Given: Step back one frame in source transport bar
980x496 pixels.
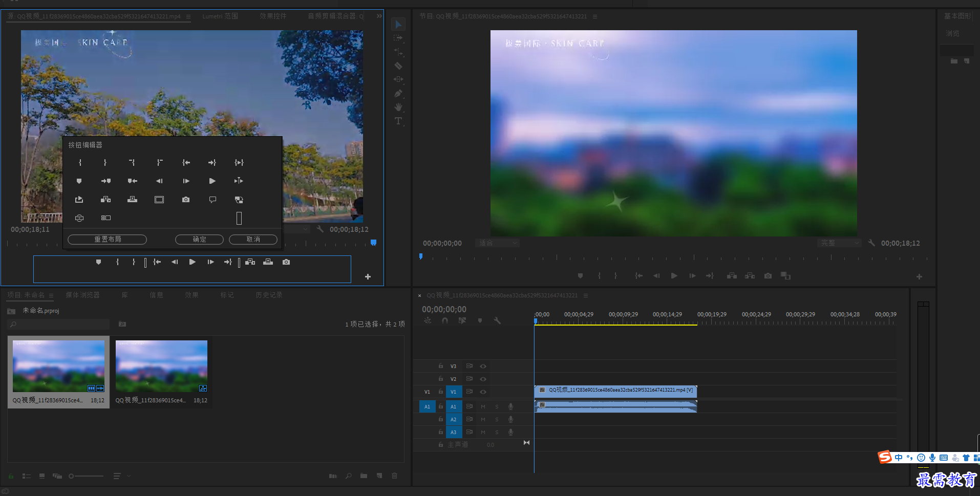Looking at the screenshot, I should tap(174, 262).
